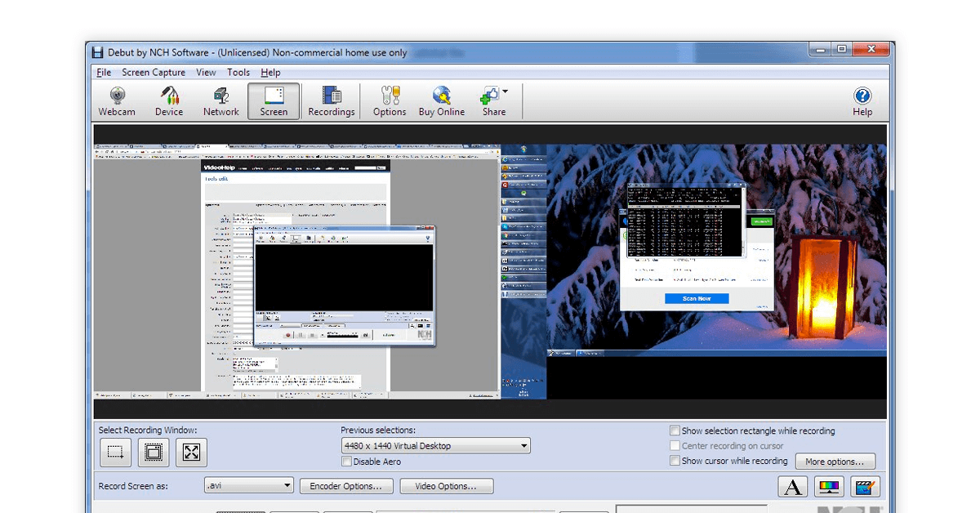980x513 pixels.
Task: Click the Debut window title bar text
Action: (x=259, y=52)
